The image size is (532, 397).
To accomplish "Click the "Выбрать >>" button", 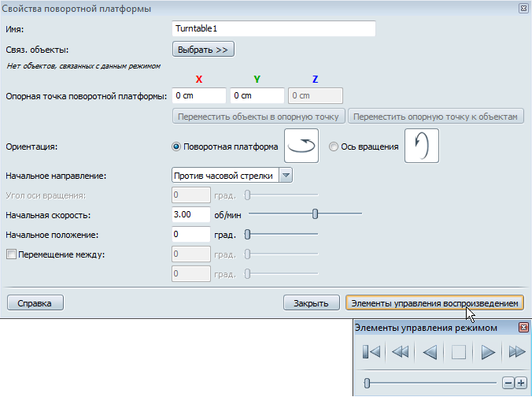I will tap(203, 50).
